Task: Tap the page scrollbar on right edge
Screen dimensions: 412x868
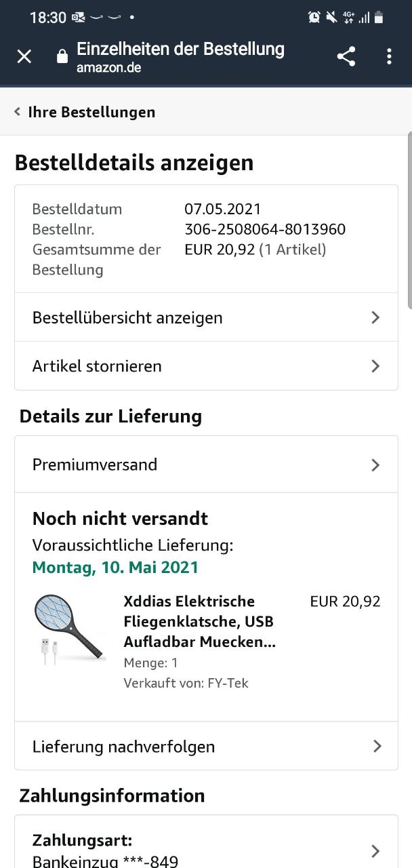Action: [x=409, y=217]
